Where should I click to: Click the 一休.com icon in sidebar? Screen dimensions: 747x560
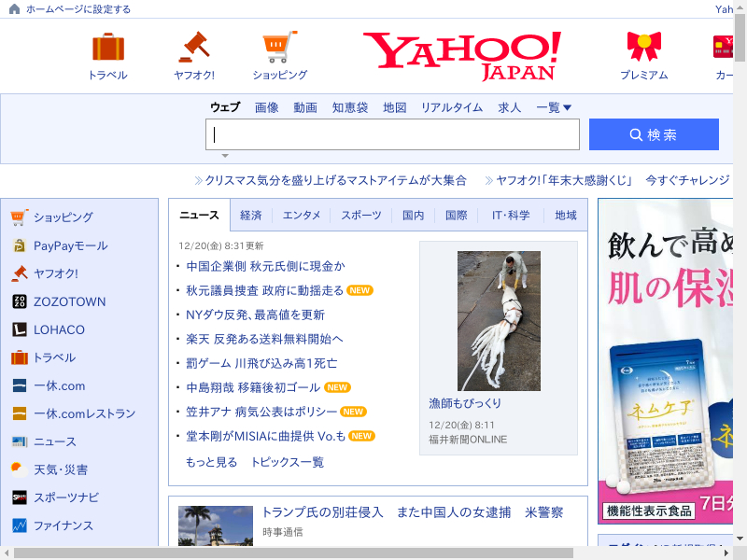(x=19, y=385)
